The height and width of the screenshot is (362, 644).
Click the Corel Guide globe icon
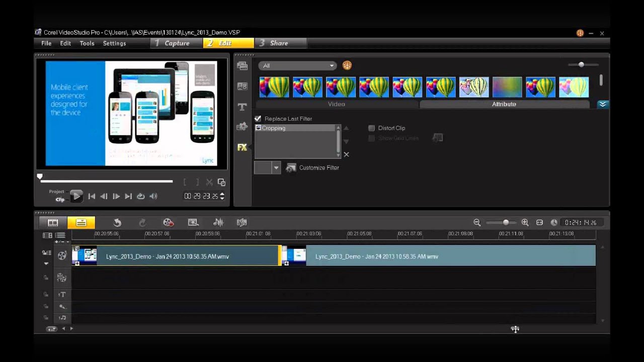[580, 33]
